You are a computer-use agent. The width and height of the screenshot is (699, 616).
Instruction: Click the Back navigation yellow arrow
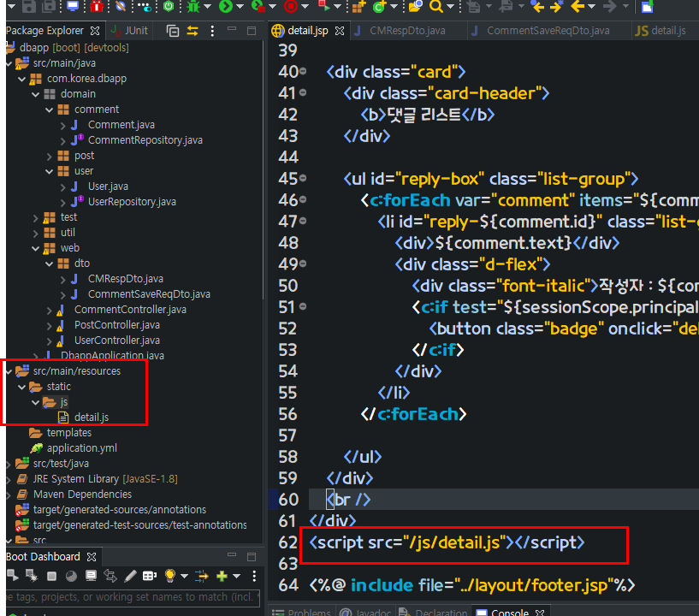click(x=578, y=6)
